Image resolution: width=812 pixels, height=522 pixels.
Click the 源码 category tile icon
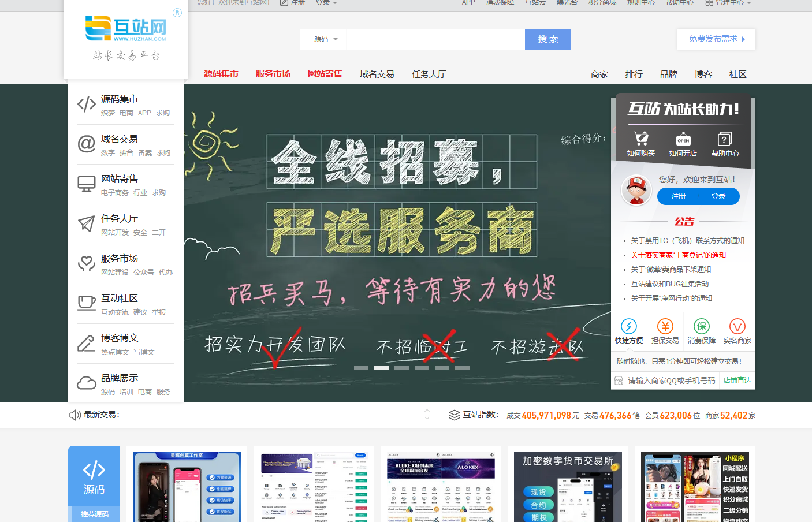point(94,469)
